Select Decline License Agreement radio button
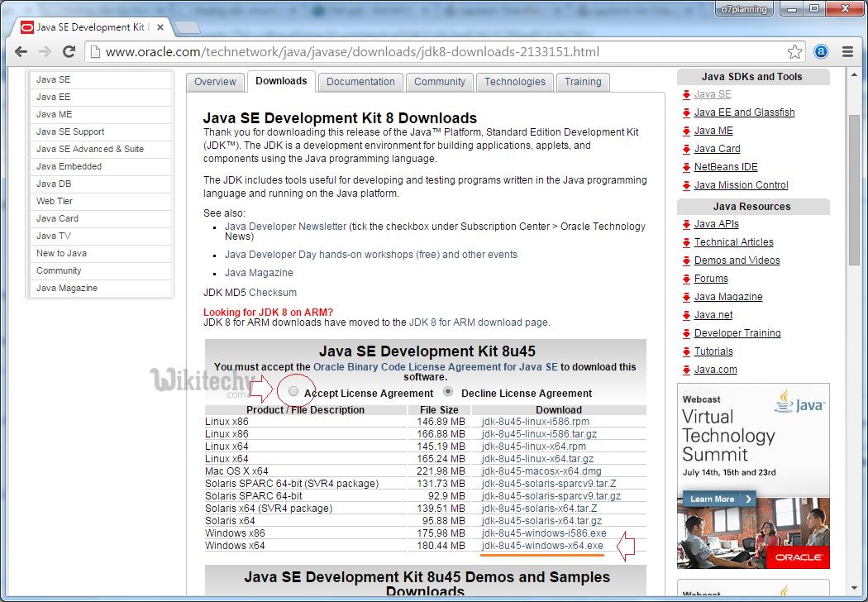This screenshot has height=602, width=868. pos(449,392)
